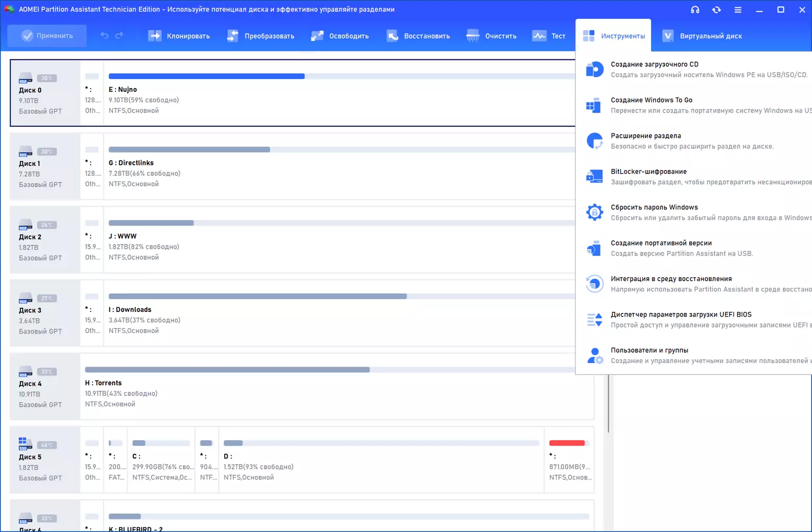
Task: Open the Восстановить (Recover) menu
Action: [x=418, y=36]
